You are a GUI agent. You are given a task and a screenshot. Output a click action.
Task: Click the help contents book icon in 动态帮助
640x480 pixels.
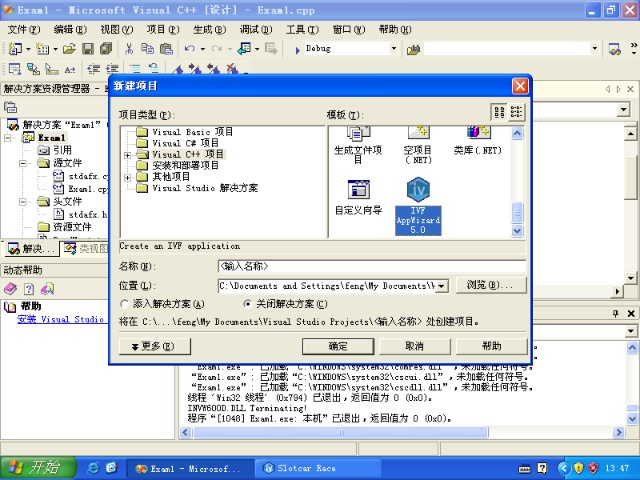click(x=10, y=289)
